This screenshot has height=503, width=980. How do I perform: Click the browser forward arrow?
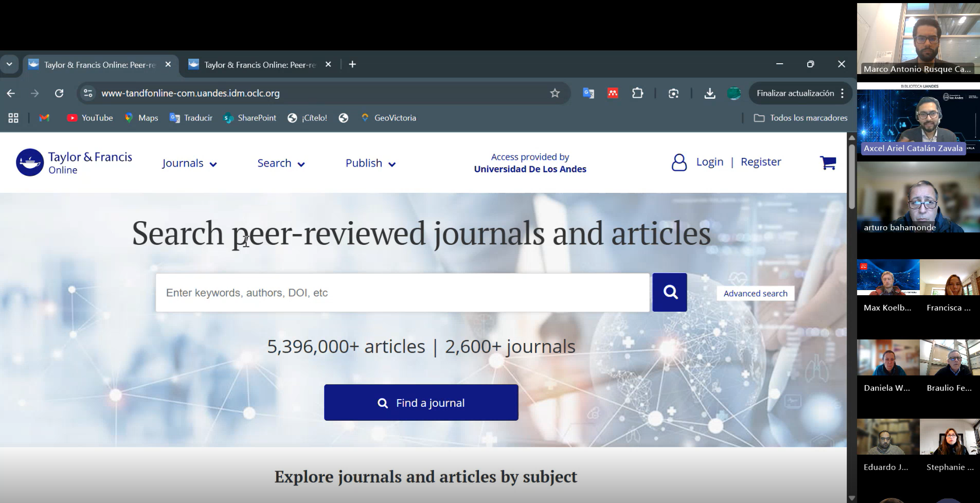(x=34, y=93)
